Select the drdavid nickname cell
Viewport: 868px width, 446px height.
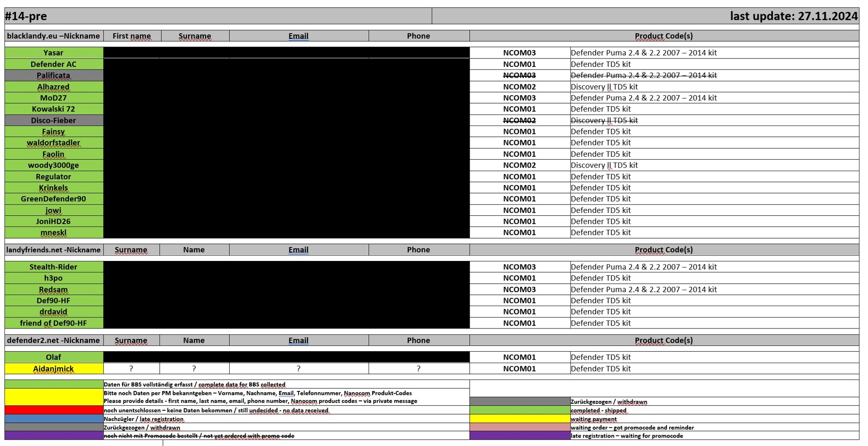54,312
